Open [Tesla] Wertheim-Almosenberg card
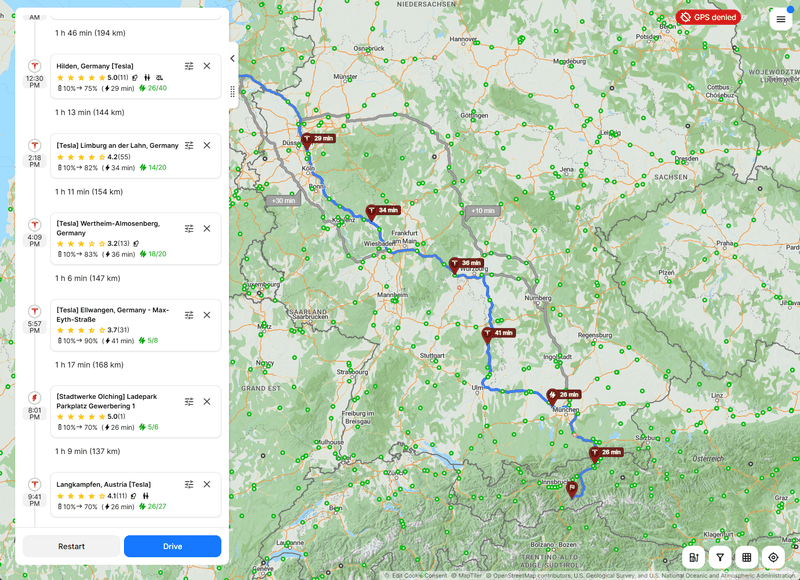Image resolution: width=800 pixels, height=580 pixels. pos(136,239)
